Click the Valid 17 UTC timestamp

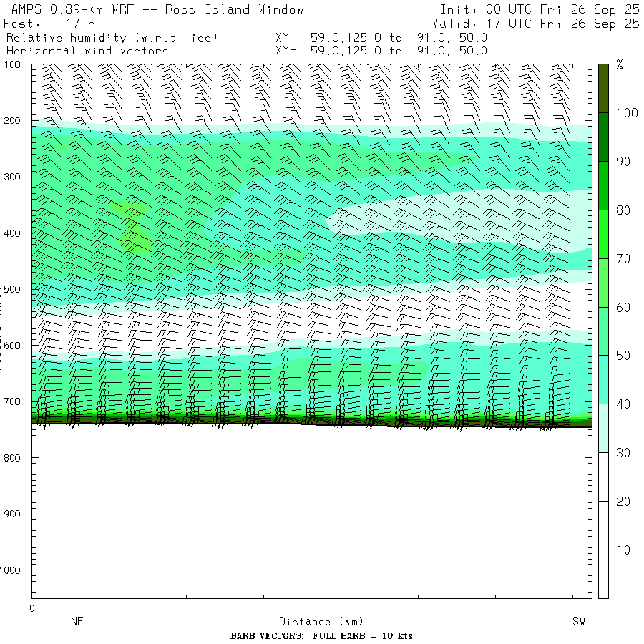click(535, 24)
